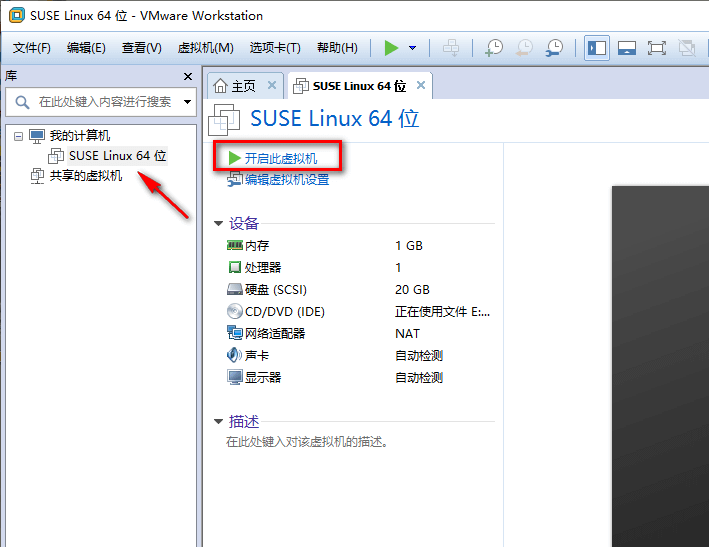Click 开启此虚拟机 to power on
The image size is (709, 547).
(x=280, y=158)
